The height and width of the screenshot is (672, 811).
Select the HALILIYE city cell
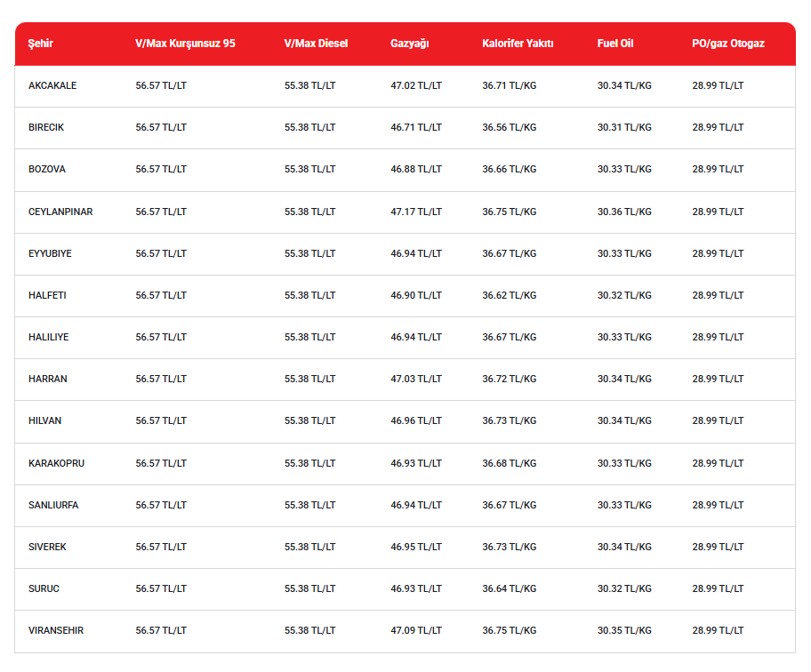point(49,337)
